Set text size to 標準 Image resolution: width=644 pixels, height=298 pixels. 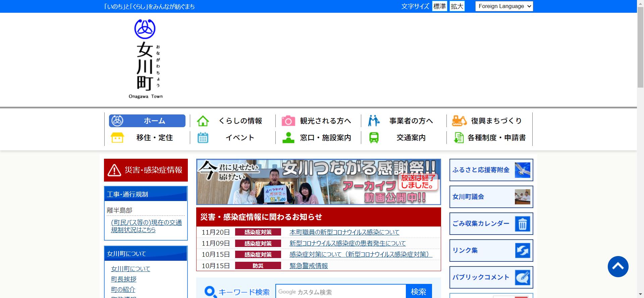[x=440, y=6]
